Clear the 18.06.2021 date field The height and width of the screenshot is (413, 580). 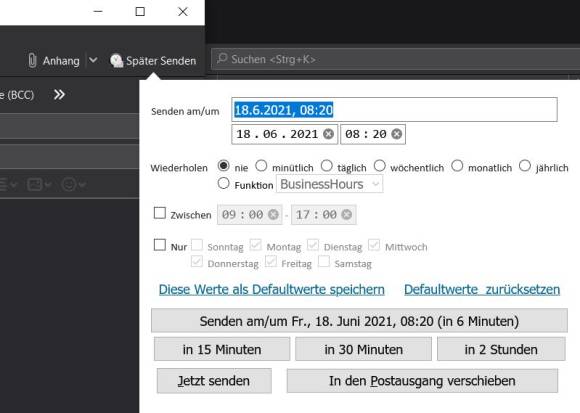[x=328, y=134]
